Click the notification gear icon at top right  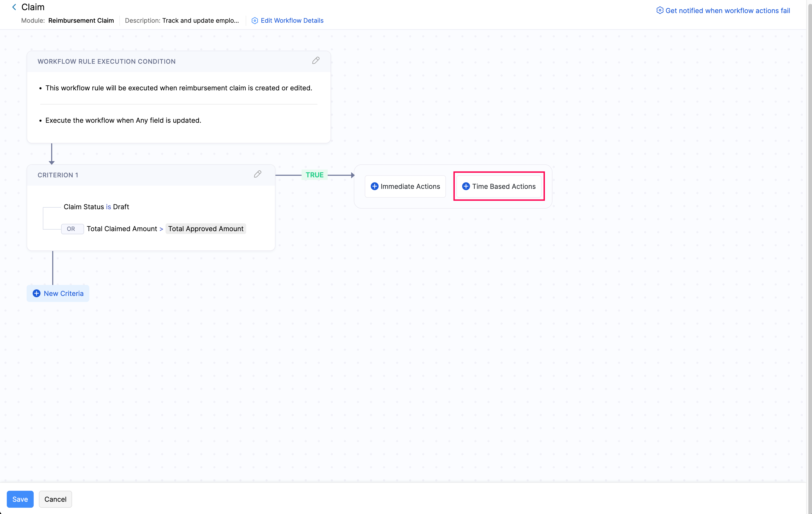pyautogui.click(x=660, y=10)
